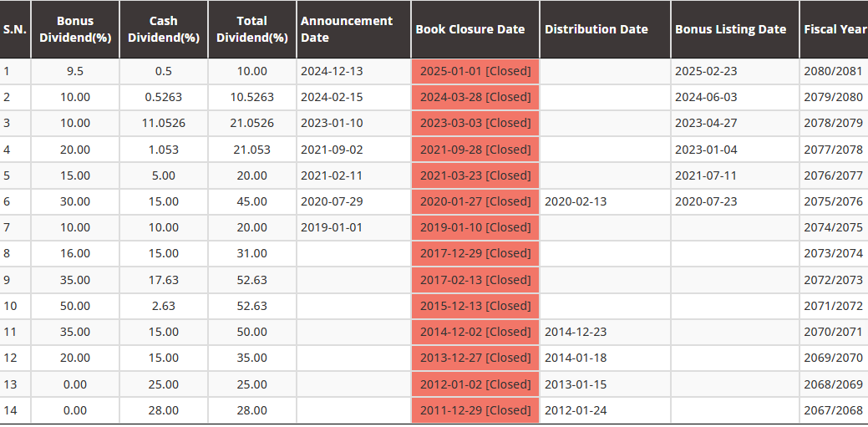Click the Distribution Date column header
The height and width of the screenshot is (427, 868).
coord(596,29)
